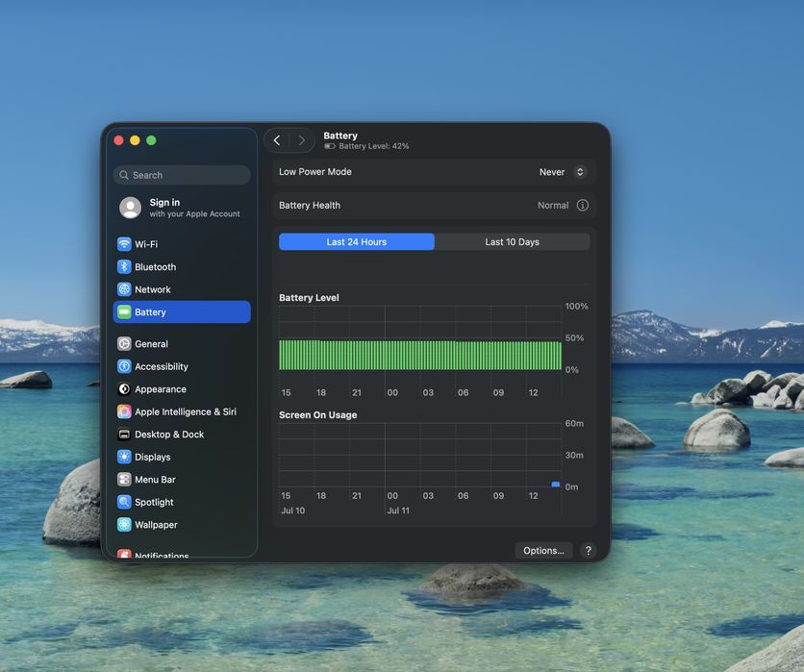Viewport: 804px width, 672px height.
Task: Open the Displays sun icon
Action: tap(124, 457)
